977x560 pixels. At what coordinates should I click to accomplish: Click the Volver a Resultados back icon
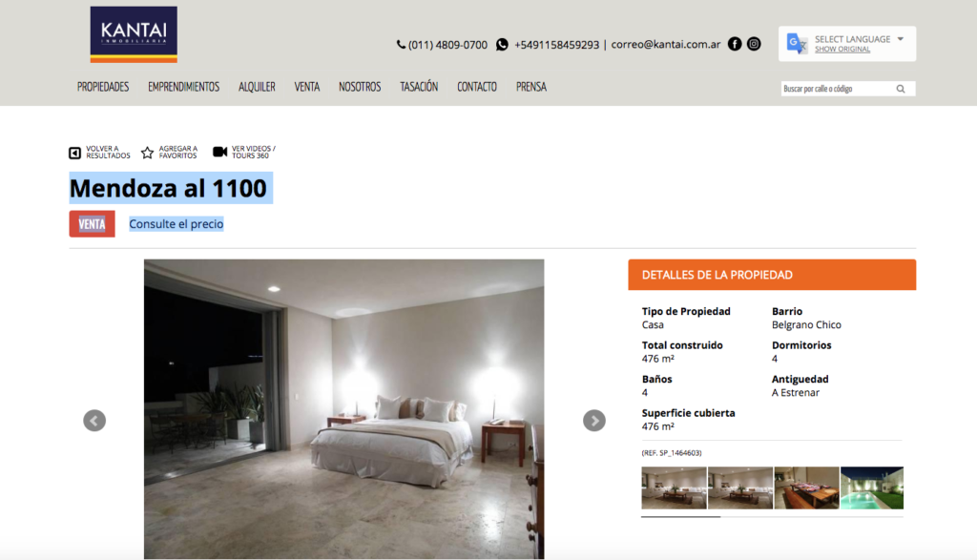coord(74,153)
